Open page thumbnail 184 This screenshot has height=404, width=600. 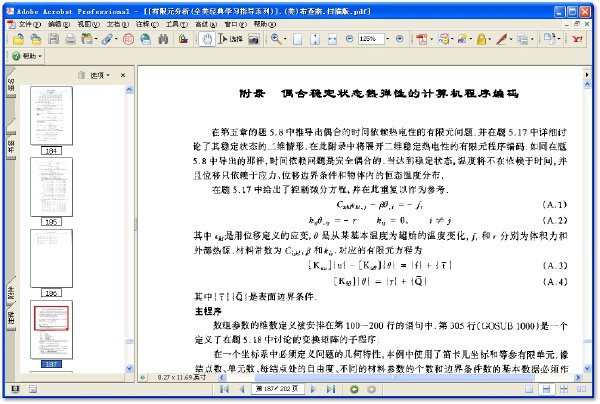(x=51, y=116)
